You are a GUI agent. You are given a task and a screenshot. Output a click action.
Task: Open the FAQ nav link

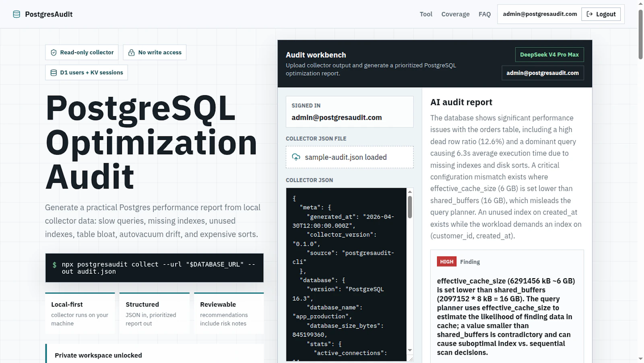(x=485, y=14)
